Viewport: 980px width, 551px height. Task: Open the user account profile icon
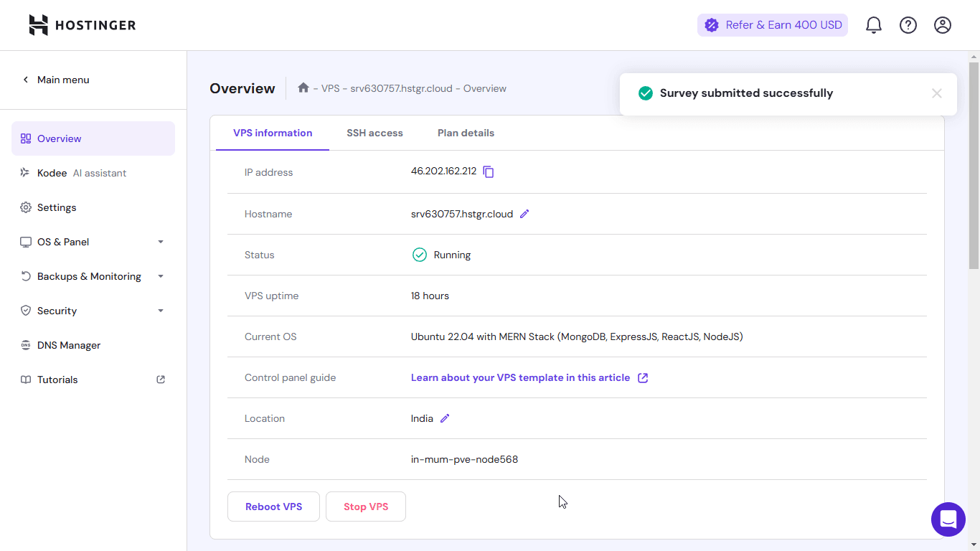943,25
